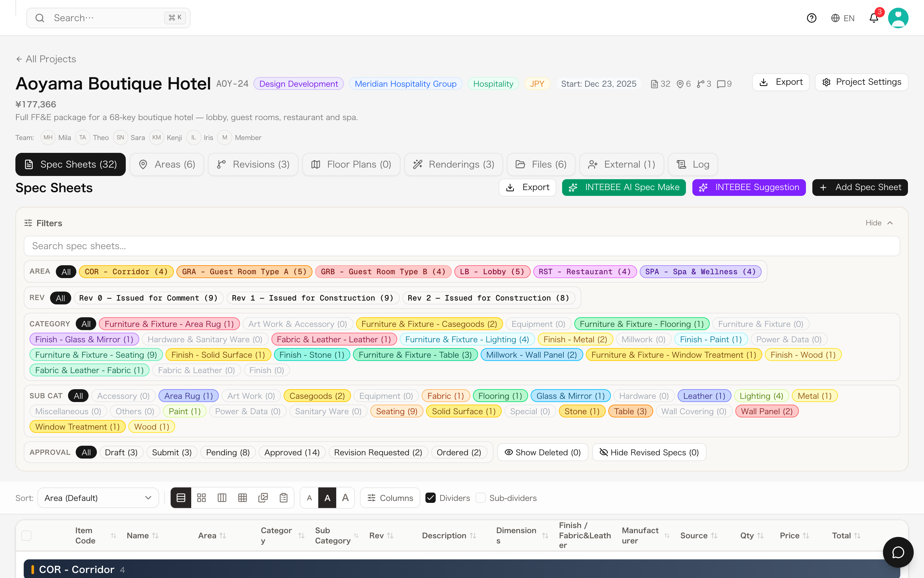Click Add Spec Sheet button
The width and height of the screenshot is (924, 578).
860,187
